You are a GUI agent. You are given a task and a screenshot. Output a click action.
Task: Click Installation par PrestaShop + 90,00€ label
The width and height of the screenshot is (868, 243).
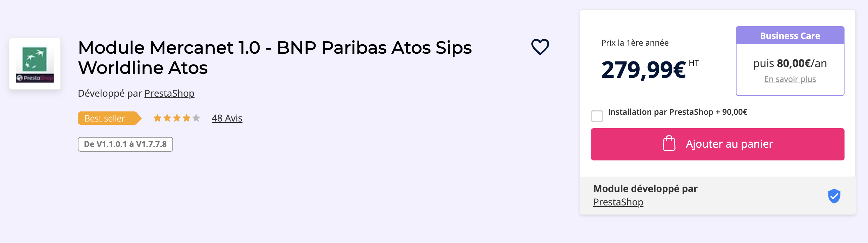point(677,112)
